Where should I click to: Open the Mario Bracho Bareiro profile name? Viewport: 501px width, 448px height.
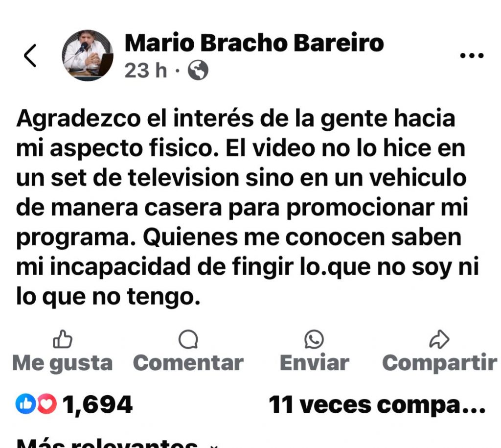point(254,43)
